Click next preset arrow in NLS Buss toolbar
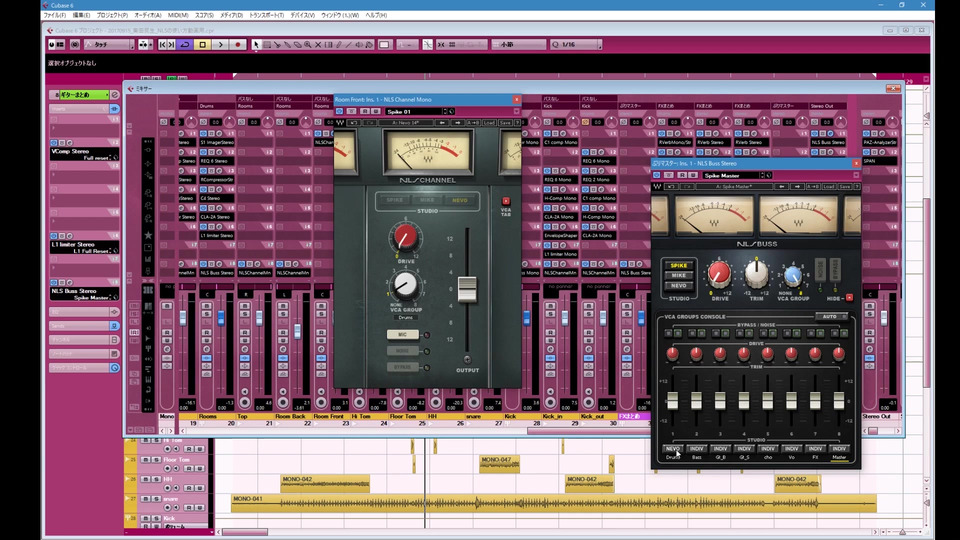 coord(797,187)
